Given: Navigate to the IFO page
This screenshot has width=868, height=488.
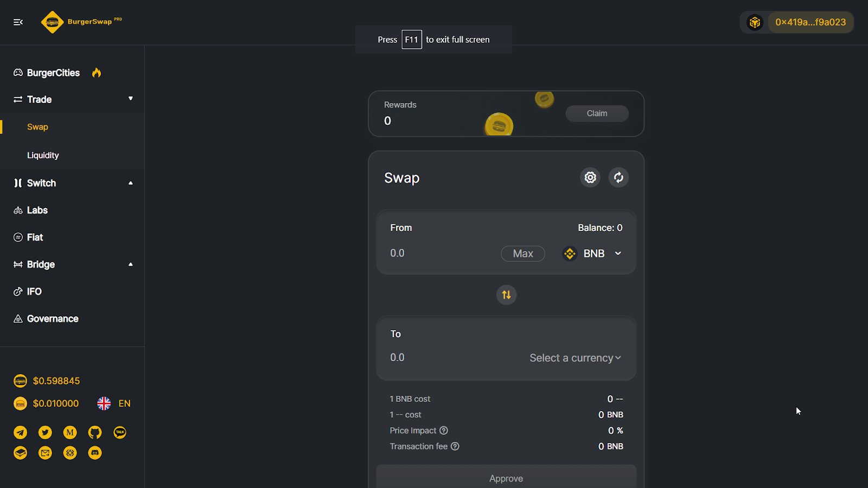Looking at the screenshot, I should [34, 292].
